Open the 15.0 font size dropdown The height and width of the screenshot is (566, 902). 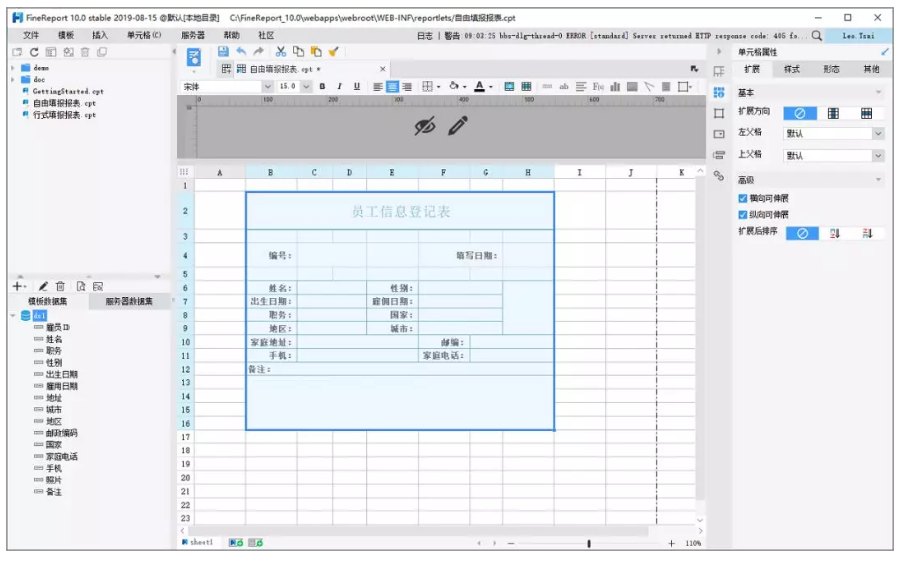pyautogui.click(x=306, y=87)
